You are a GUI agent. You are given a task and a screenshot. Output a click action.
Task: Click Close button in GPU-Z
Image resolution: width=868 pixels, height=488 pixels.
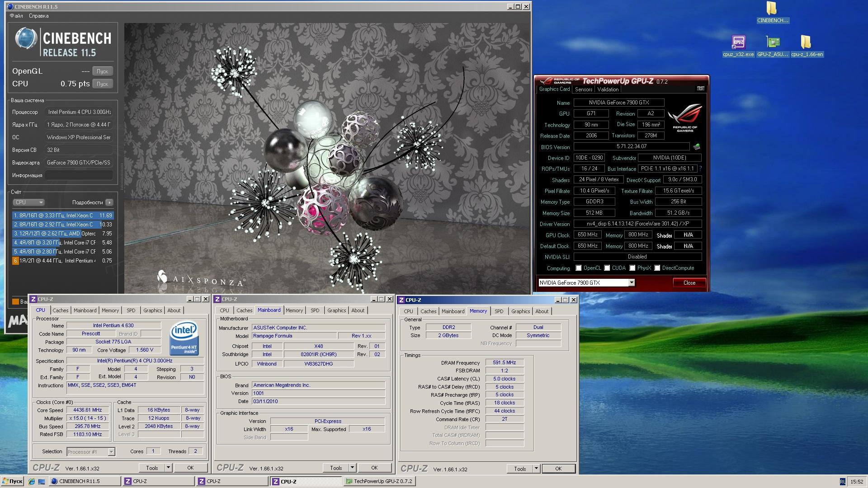click(689, 283)
